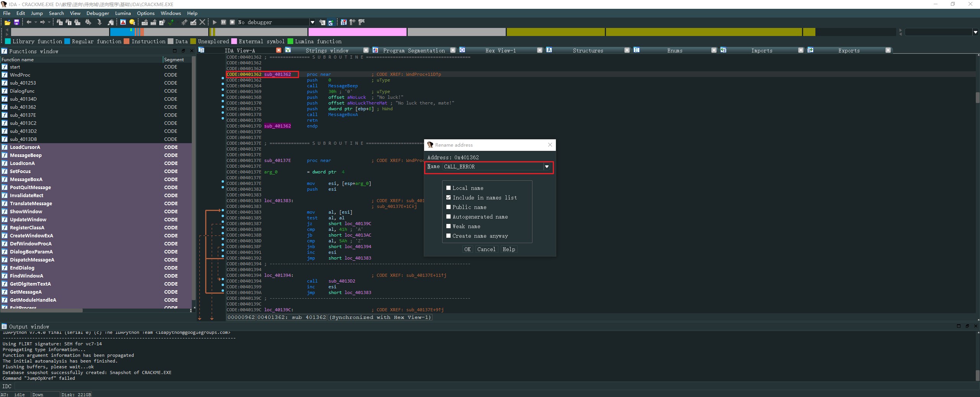Screen dimensions: 980x397
Task: Click the pause process toolbar icon
Action: 224,22
